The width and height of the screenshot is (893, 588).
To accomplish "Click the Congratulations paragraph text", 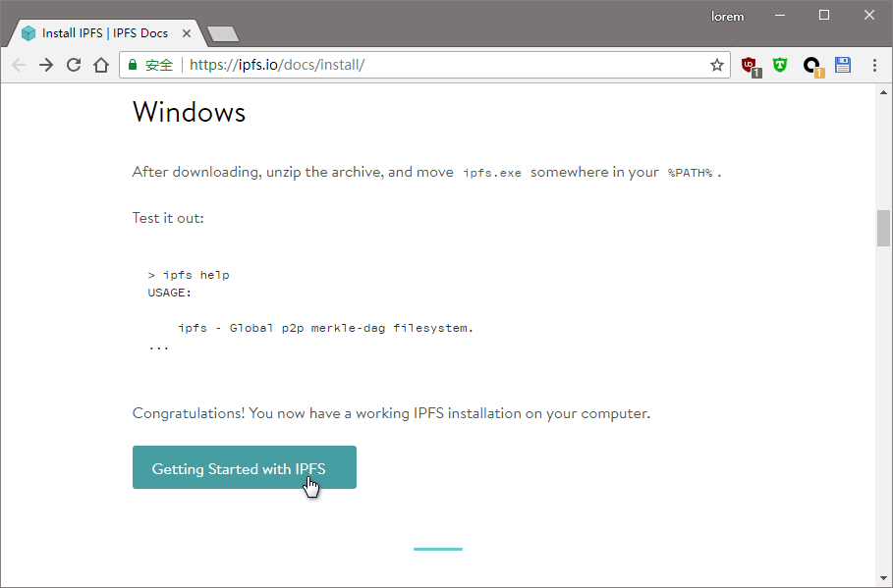I will [391, 413].
